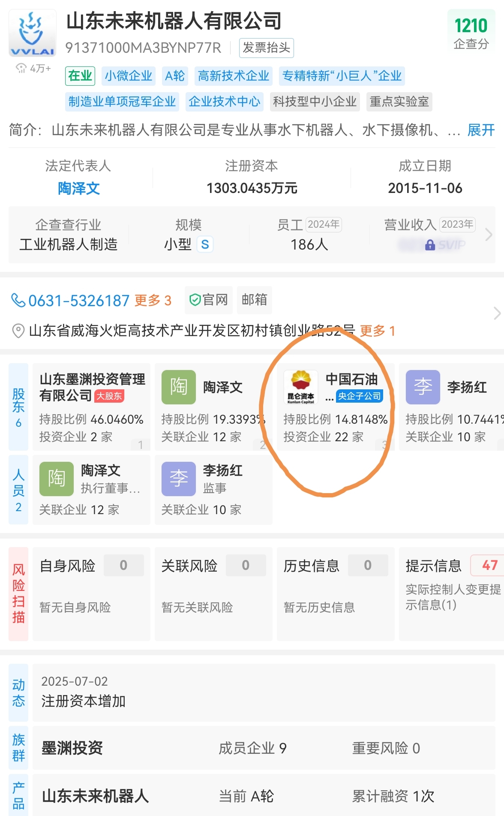Open the 发票抬头 invoice title button
The image size is (504, 816).
click(267, 48)
